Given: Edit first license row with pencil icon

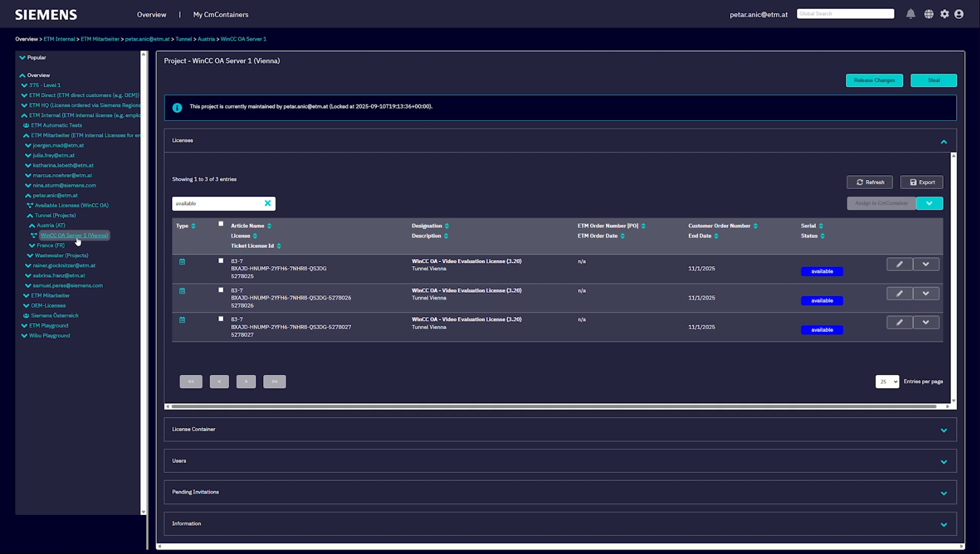Looking at the screenshot, I should pos(899,264).
